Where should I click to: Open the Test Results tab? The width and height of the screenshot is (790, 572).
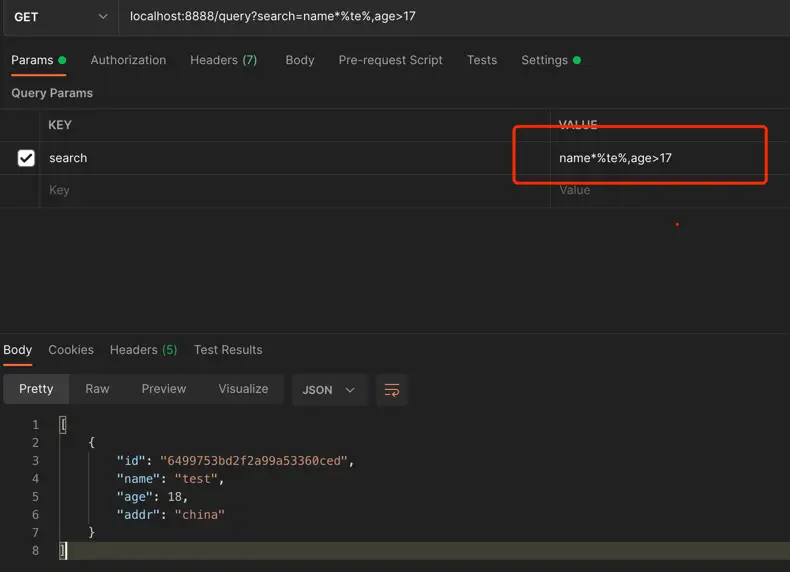(228, 350)
